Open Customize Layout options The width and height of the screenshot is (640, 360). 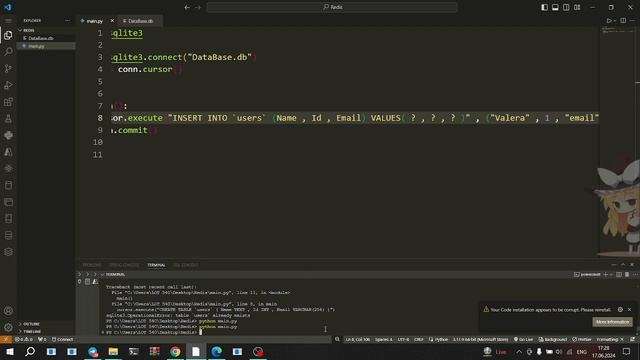pos(577,7)
